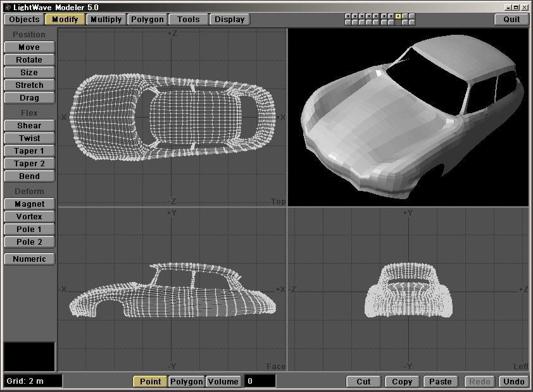Click the yellow highlighted active layer button

click(x=398, y=16)
